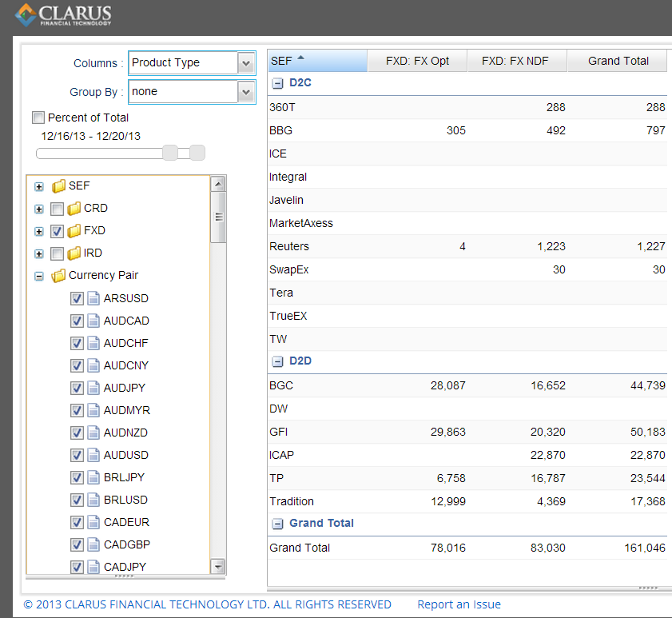
Task: Uncheck the AUDJPY currency pair checkbox
Action: 77,388
